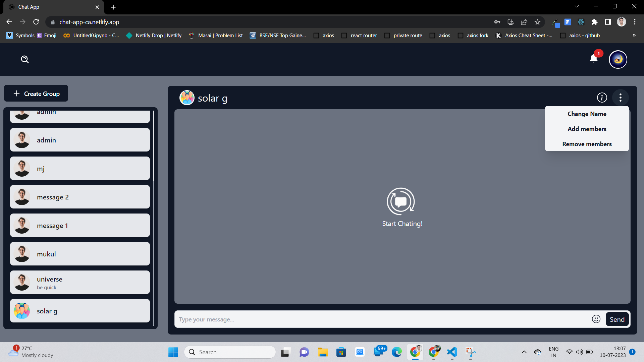Select the universe chat avatar in the sidebar
Screen dimensions: 644x362
tap(22, 282)
